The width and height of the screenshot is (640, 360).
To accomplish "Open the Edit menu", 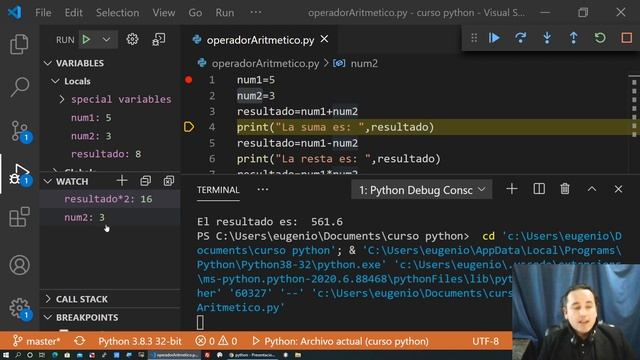I will 73,13.
